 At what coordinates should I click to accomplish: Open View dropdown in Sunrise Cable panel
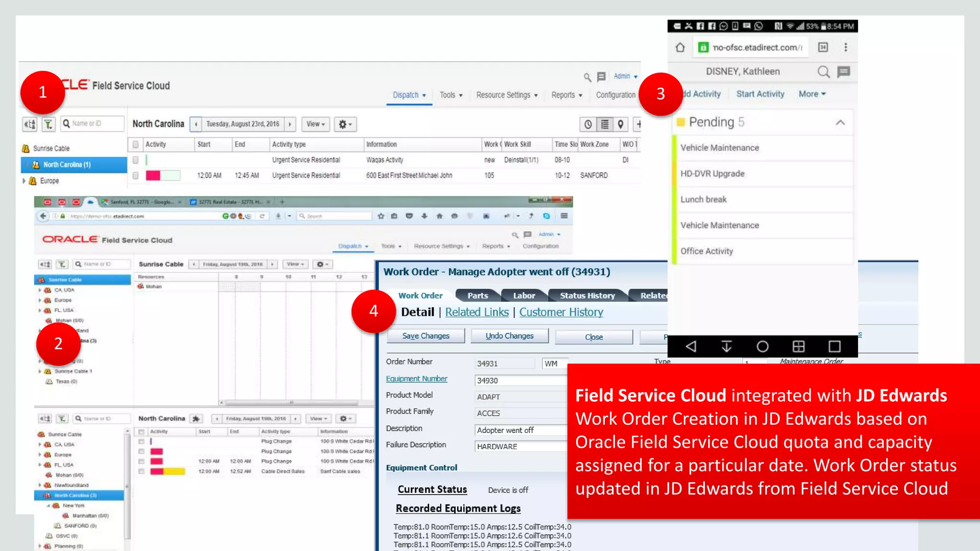click(x=295, y=264)
